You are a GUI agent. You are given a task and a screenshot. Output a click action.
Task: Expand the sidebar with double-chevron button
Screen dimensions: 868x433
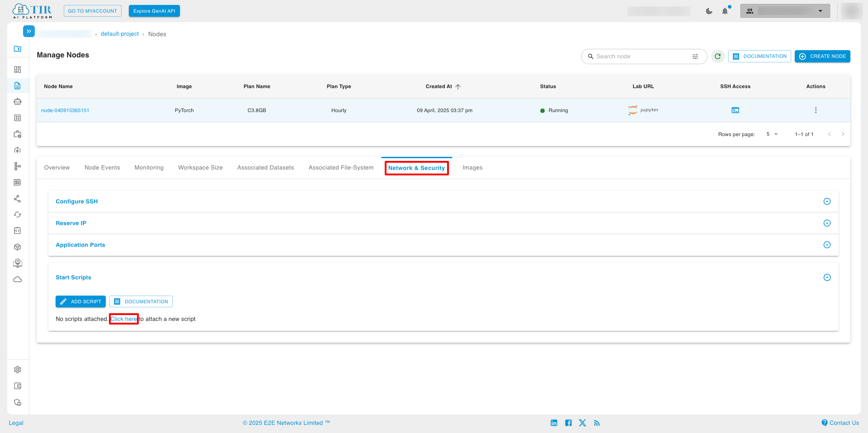(28, 31)
